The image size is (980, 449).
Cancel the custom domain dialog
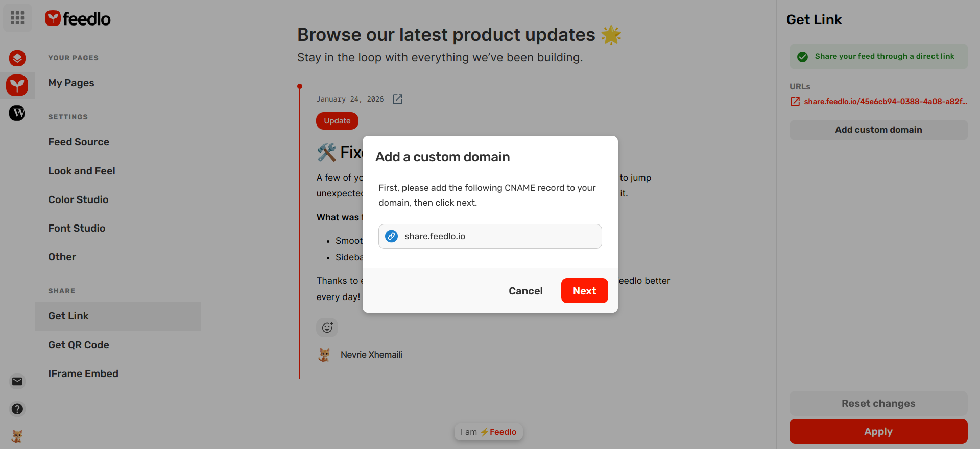click(x=525, y=291)
